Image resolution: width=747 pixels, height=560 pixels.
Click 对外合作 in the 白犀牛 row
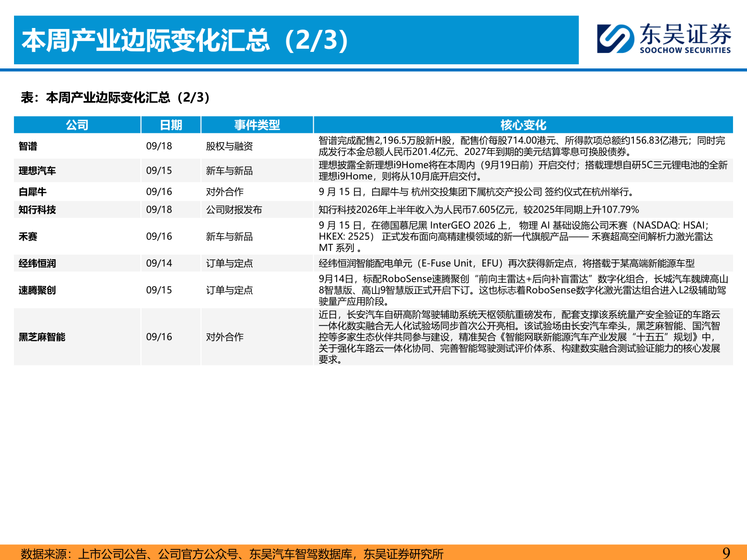tap(225, 192)
